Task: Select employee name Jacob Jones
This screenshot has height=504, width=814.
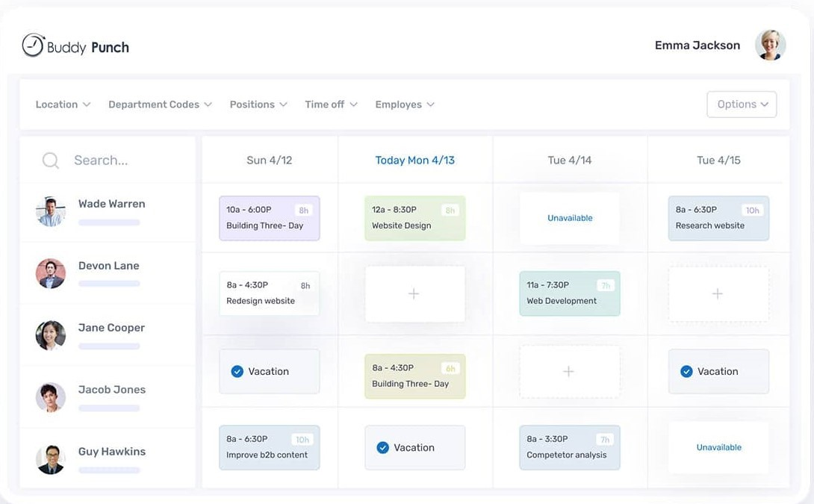Action: pos(111,389)
